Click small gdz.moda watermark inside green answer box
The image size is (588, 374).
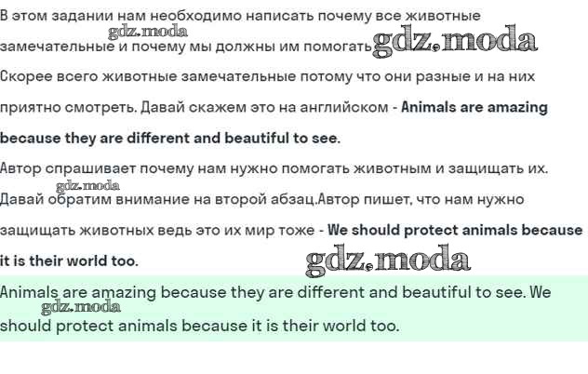[x=81, y=306]
